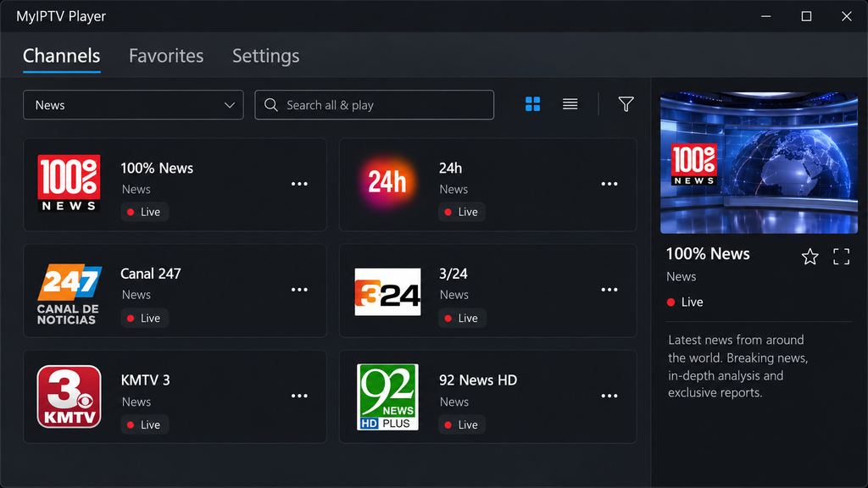
Task: Select the 92 News HD title
Action: (x=478, y=380)
